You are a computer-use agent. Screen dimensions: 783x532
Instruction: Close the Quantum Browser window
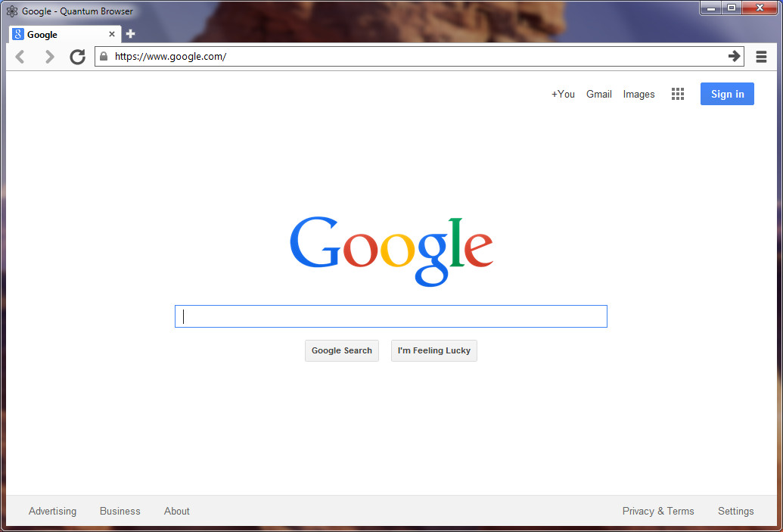click(x=760, y=8)
